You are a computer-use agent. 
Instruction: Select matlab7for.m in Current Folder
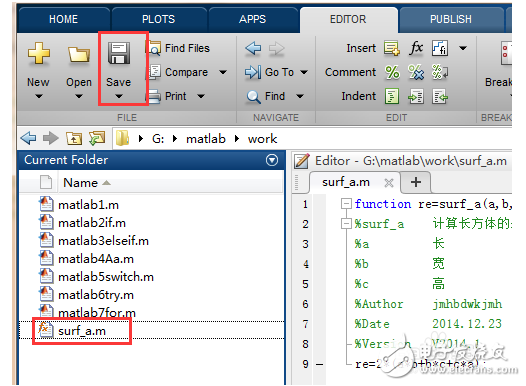click(x=97, y=313)
